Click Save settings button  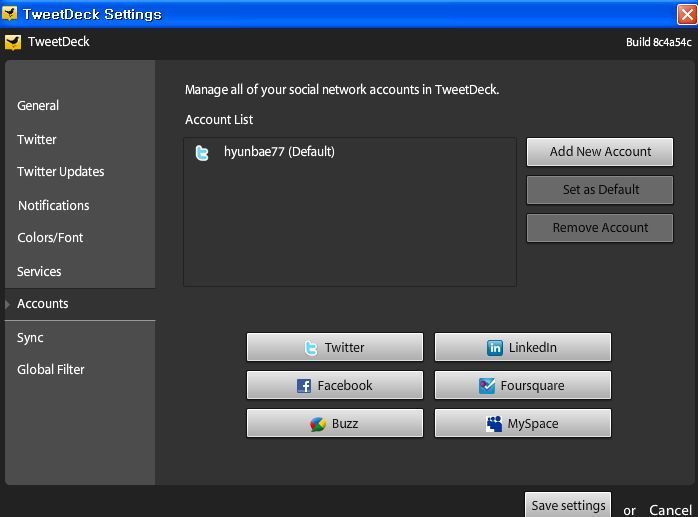568,505
